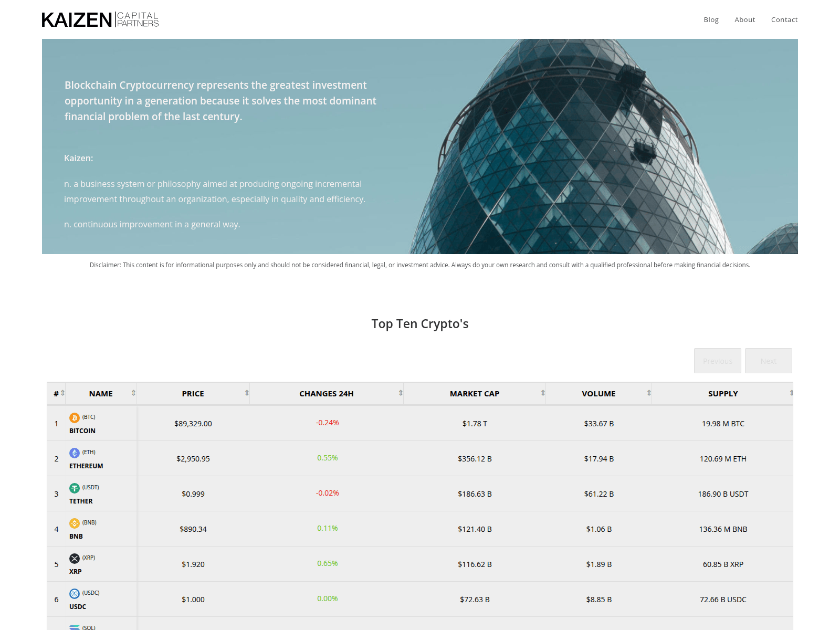
Task: Click the 0.00% change for USDC
Action: pos(328,598)
